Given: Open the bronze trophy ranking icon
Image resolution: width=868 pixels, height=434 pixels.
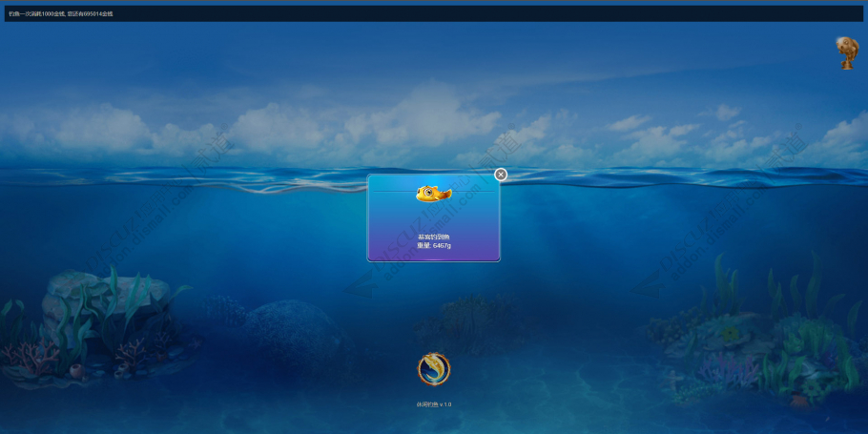Looking at the screenshot, I should 847,53.
